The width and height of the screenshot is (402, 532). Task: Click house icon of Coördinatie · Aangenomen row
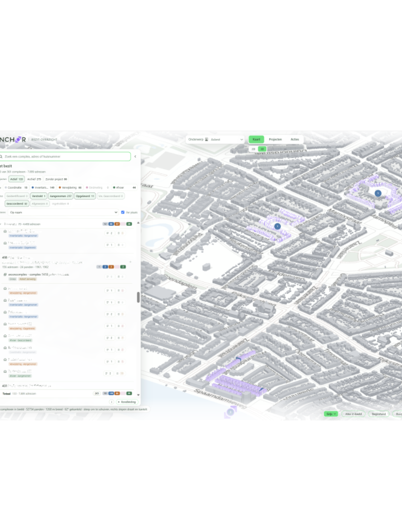(x=5, y=348)
